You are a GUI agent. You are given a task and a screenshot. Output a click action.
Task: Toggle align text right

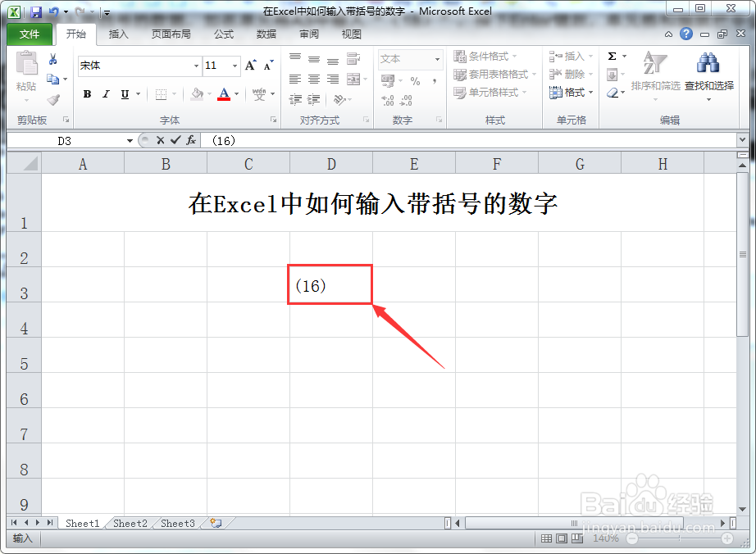(333, 79)
